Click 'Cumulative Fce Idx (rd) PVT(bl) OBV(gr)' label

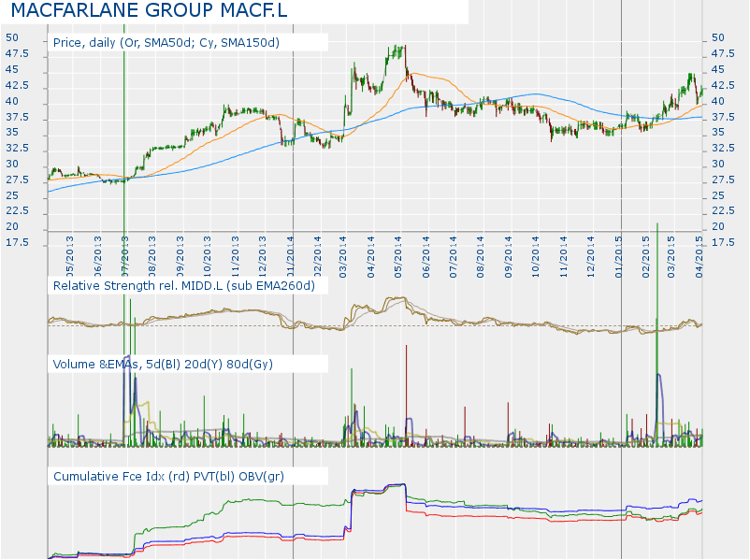pyautogui.click(x=168, y=476)
